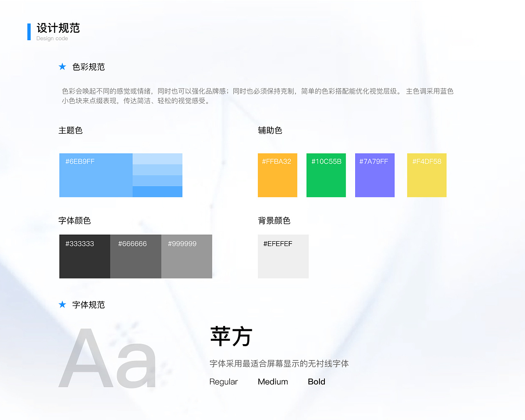Click the 设计规范 page title
Image resolution: width=525 pixels, height=420 pixels.
coord(58,28)
